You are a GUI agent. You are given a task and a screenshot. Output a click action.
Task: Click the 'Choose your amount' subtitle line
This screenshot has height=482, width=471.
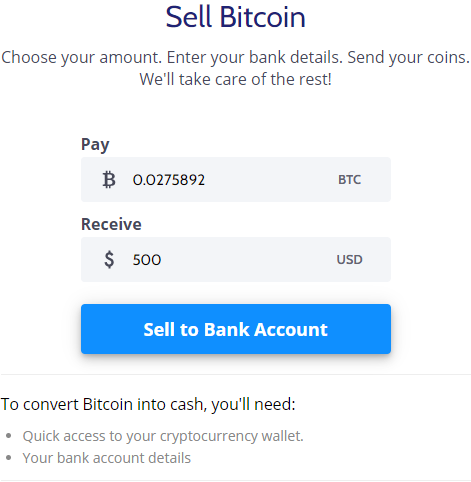[235, 57]
